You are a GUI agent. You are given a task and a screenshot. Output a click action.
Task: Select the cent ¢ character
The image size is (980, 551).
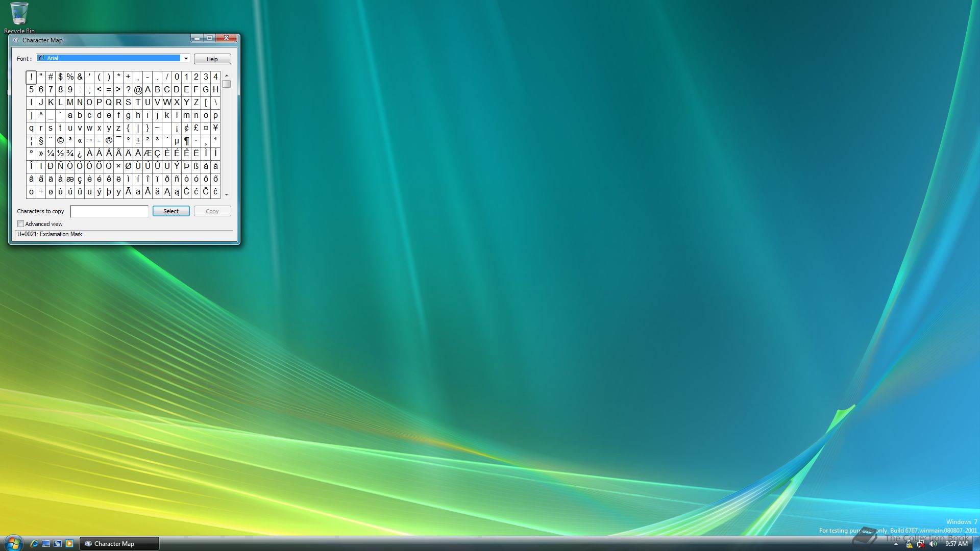click(186, 128)
